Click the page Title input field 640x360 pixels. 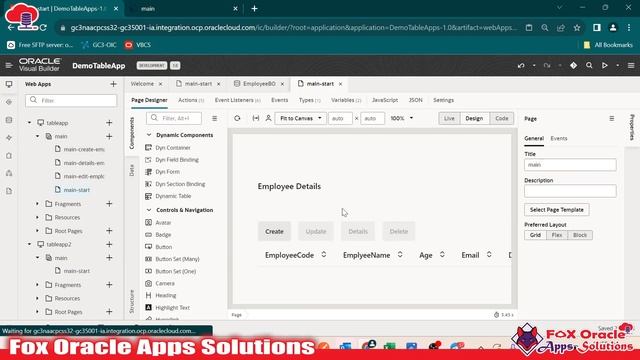point(570,165)
